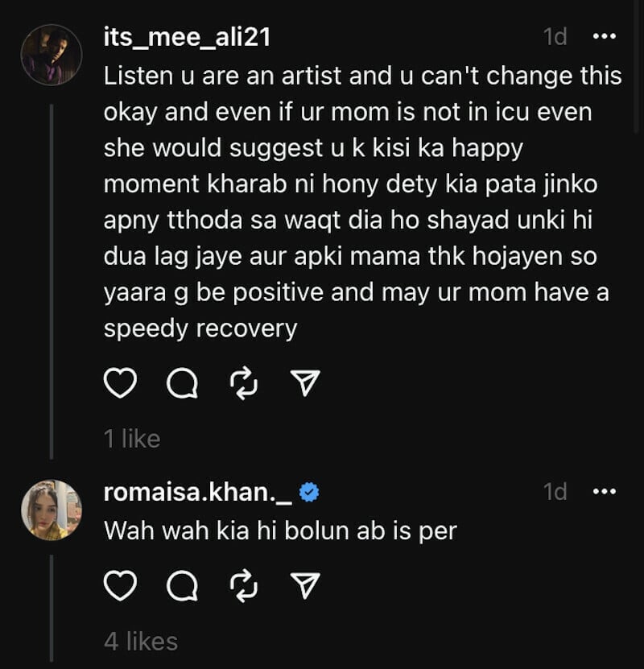The height and width of the screenshot is (669, 644).
Task: Open more options for its_mee_ali21's post
Action: (x=604, y=36)
